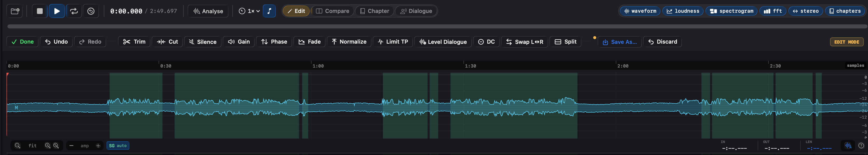Click the IN time field
Viewport: 868px width, 155px height.
point(734,148)
